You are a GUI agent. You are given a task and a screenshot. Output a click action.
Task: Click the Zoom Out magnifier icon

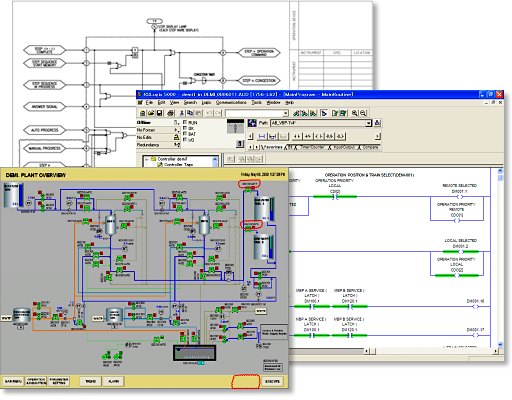pos(363,113)
